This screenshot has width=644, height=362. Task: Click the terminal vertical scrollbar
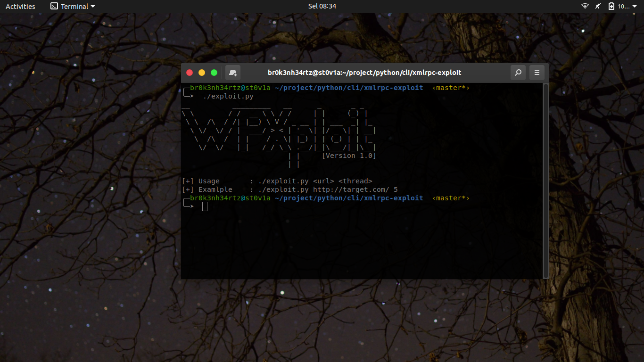(x=545, y=181)
